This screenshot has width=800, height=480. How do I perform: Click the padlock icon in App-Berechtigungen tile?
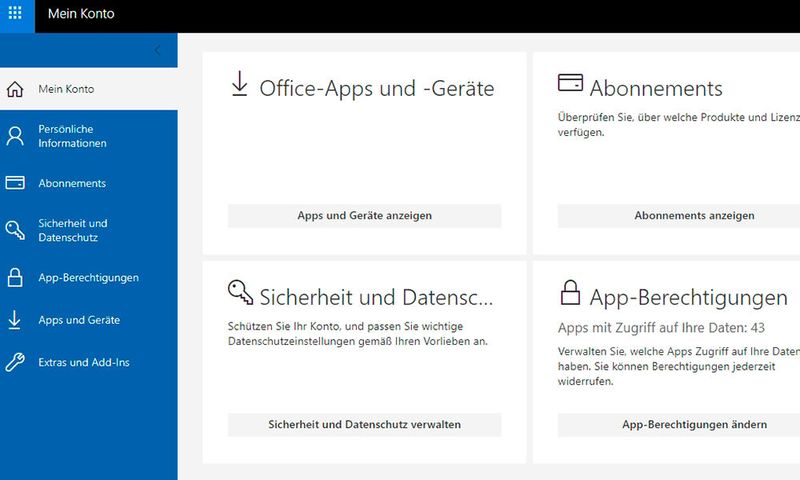[x=570, y=293]
